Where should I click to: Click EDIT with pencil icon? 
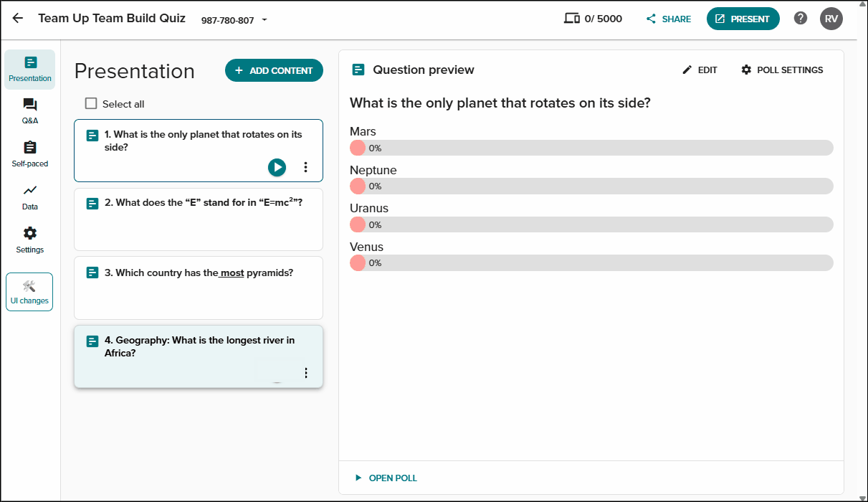(x=699, y=70)
